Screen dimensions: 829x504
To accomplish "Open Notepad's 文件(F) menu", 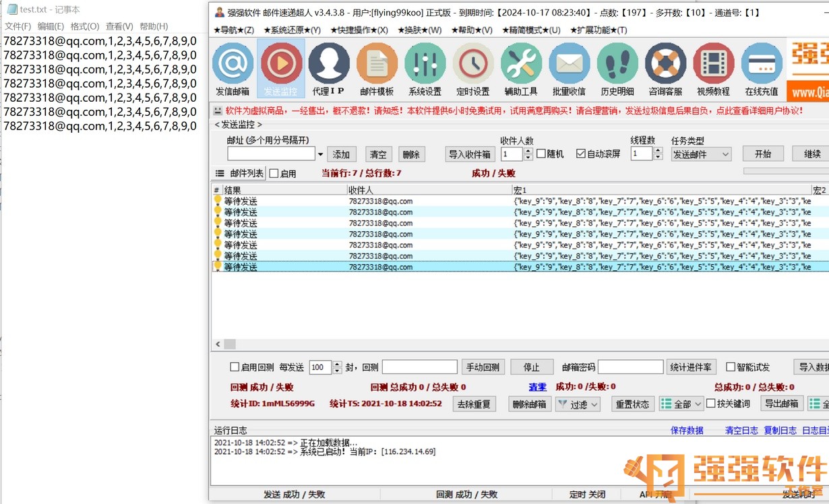I will (18, 26).
